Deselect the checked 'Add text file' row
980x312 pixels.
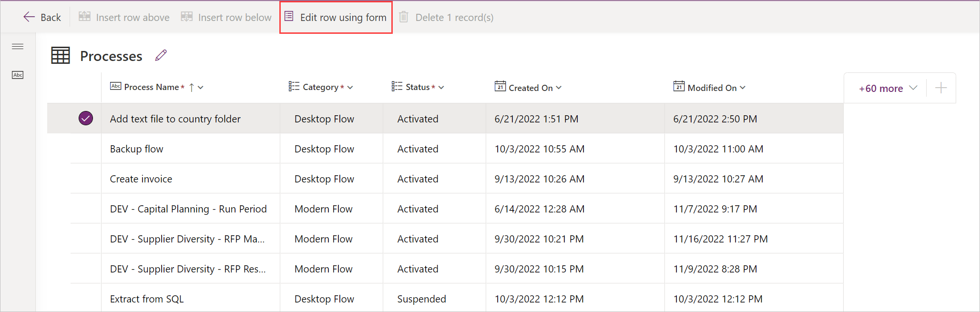click(x=86, y=119)
